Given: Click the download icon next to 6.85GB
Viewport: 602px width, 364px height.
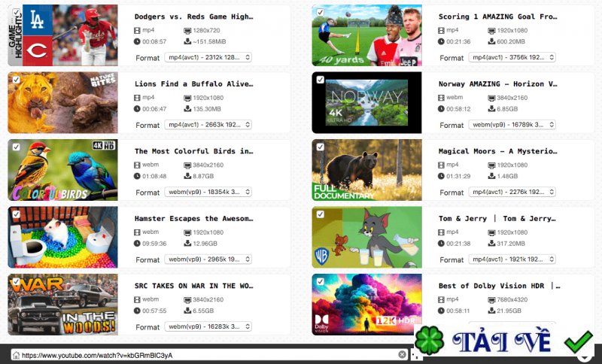Looking at the screenshot, I should (491, 108).
